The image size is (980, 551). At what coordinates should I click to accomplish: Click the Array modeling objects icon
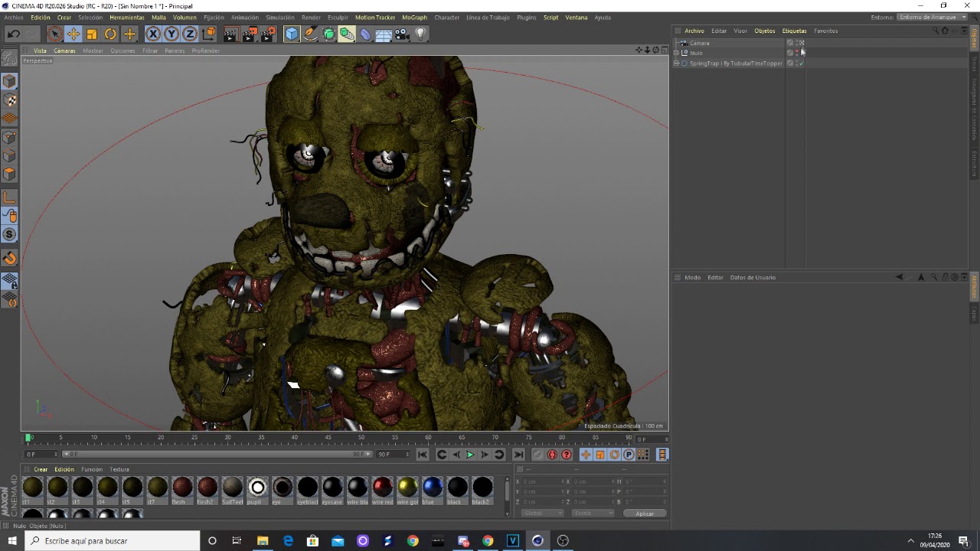347,34
